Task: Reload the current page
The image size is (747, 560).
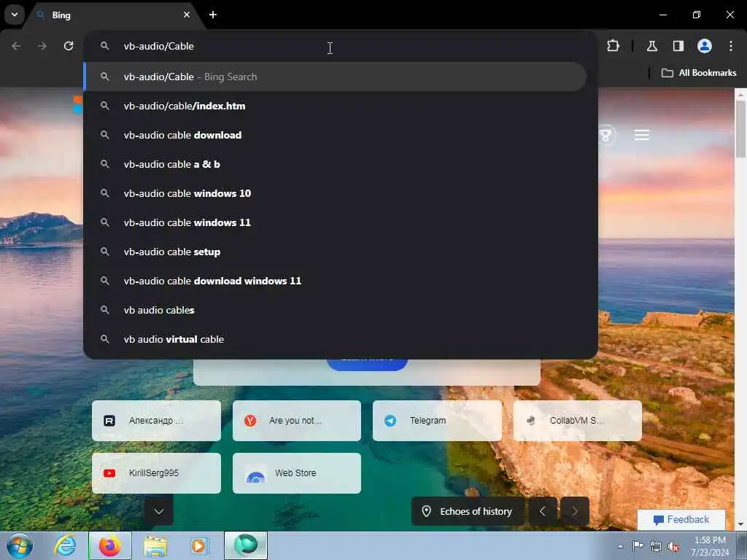Action: (x=69, y=46)
